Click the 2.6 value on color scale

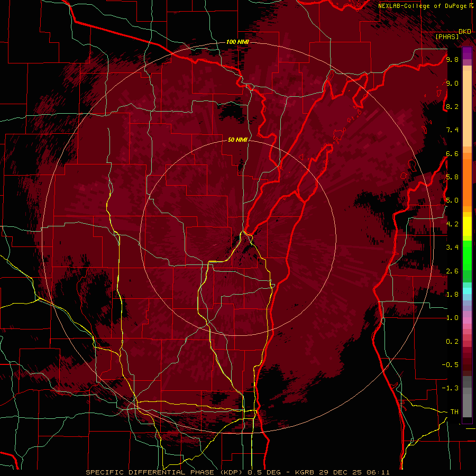point(452,271)
